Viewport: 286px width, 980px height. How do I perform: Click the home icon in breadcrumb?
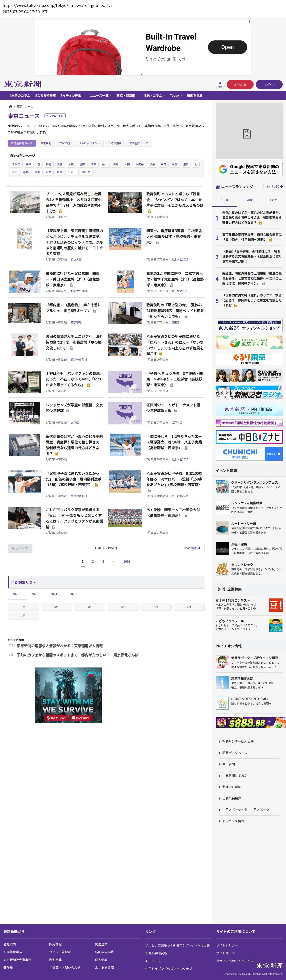(x=10, y=107)
